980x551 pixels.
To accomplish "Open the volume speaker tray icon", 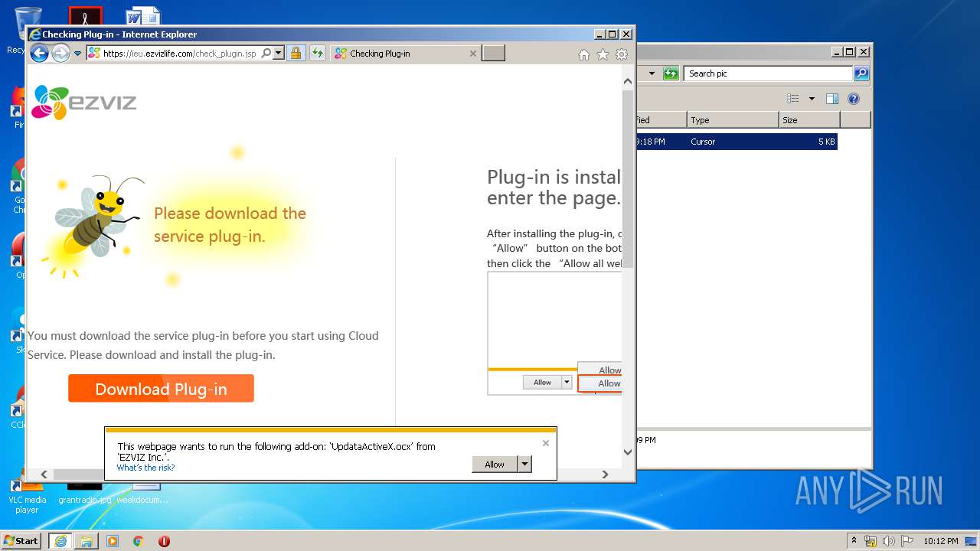I will coord(889,541).
